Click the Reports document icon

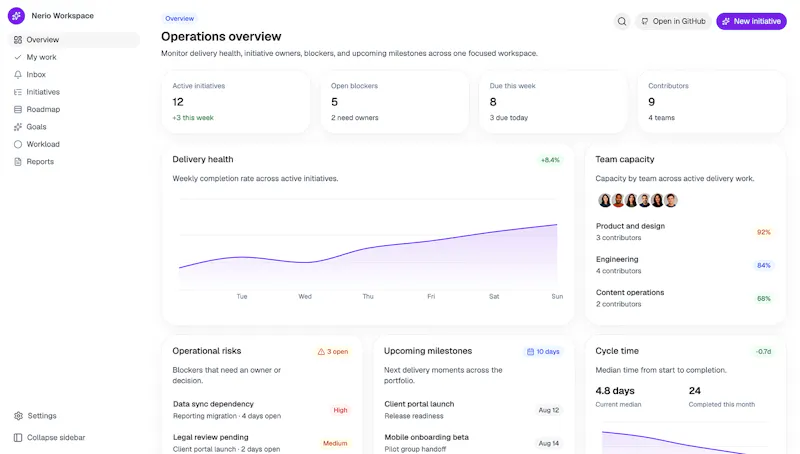pos(18,162)
